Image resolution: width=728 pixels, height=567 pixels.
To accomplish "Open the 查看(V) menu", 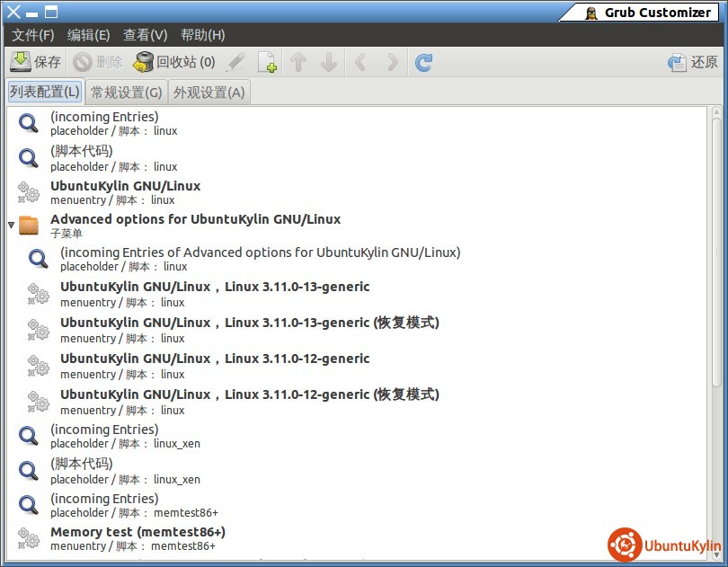I will (x=145, y=35).
